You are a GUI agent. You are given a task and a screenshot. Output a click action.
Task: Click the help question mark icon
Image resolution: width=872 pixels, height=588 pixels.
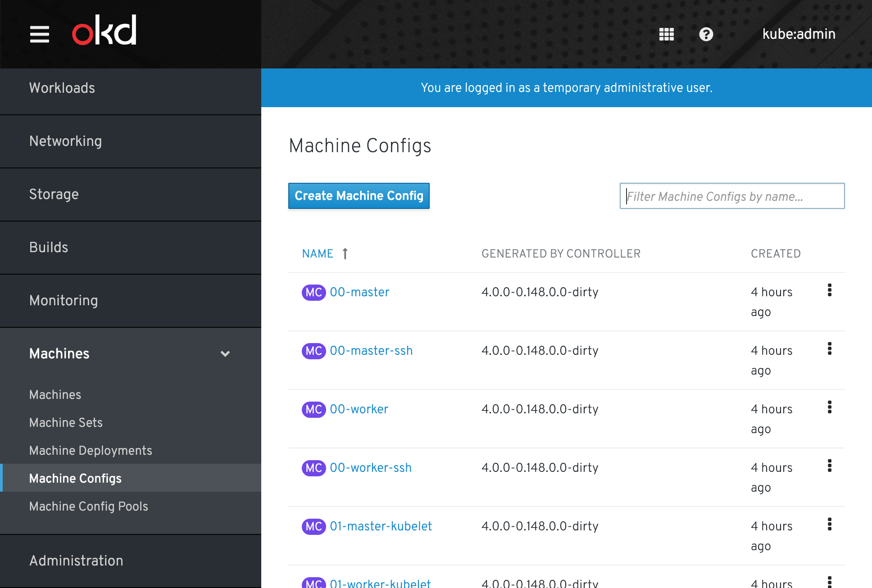[706, 34]
